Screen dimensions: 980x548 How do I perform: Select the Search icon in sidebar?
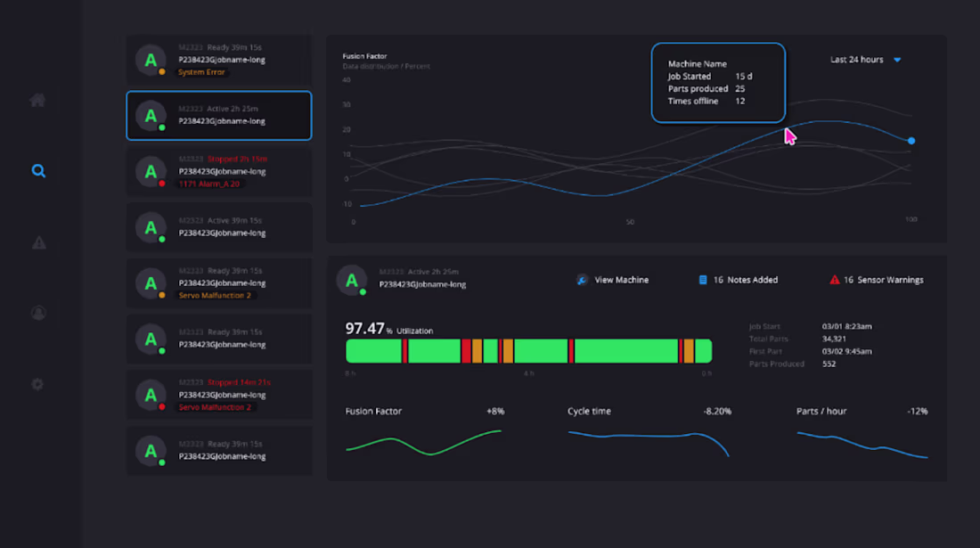tap(37, 170)
